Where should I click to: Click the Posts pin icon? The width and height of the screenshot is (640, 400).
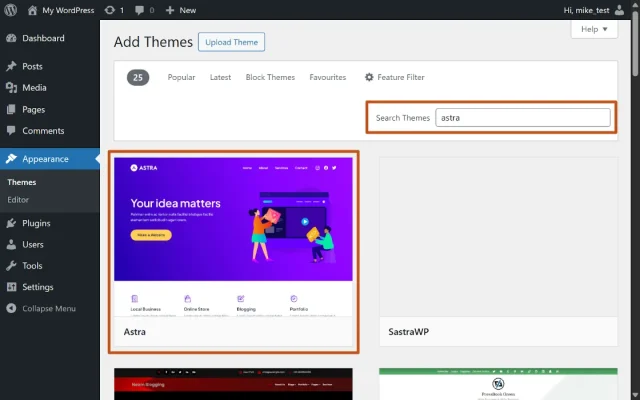[11, 66]
